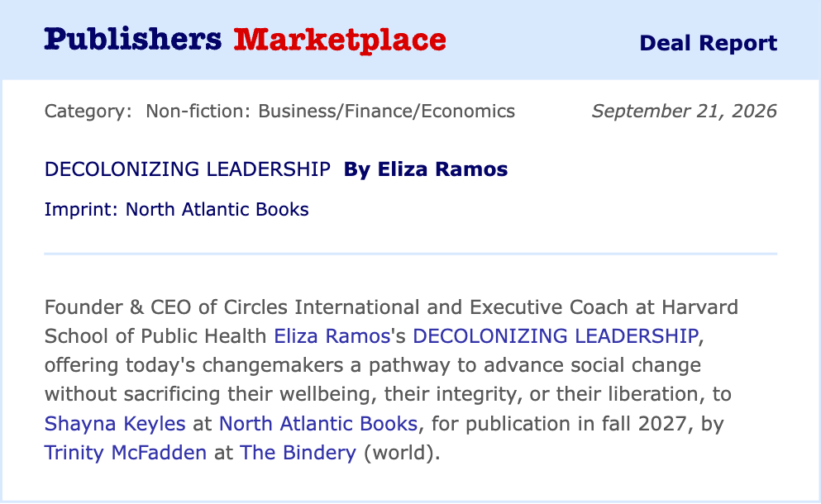
Task: Click the DECOLONIZING LEADERSHIP title heading
Action: pyautogui.click(x=188, y=169)
